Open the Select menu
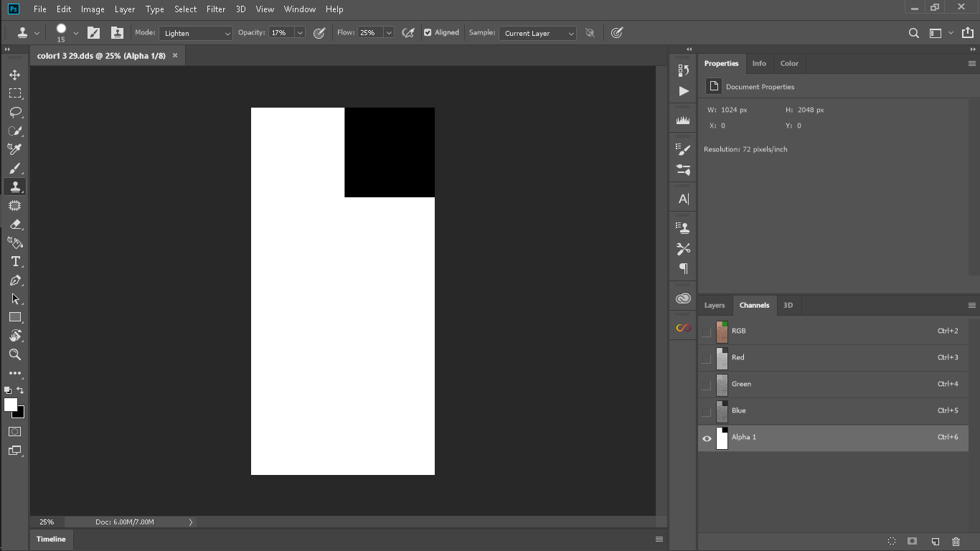 (x=185, y=9)
